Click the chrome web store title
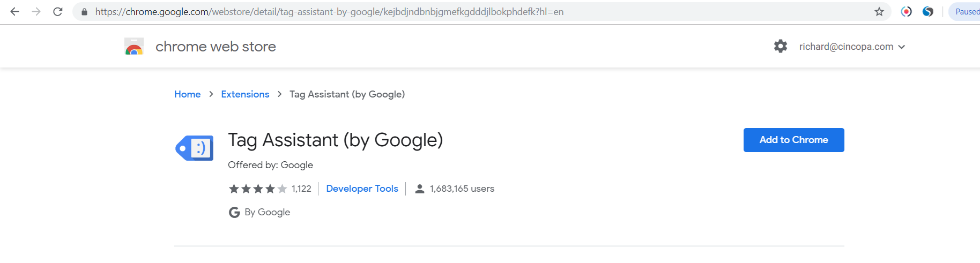Viewport: 980px width, 263px height. (216, 47)
